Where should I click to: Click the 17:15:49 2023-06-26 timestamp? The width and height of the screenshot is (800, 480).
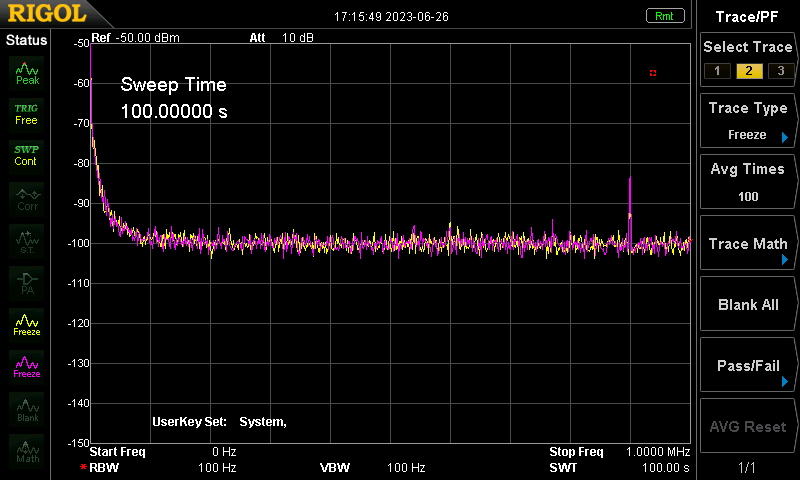point(391,17)
